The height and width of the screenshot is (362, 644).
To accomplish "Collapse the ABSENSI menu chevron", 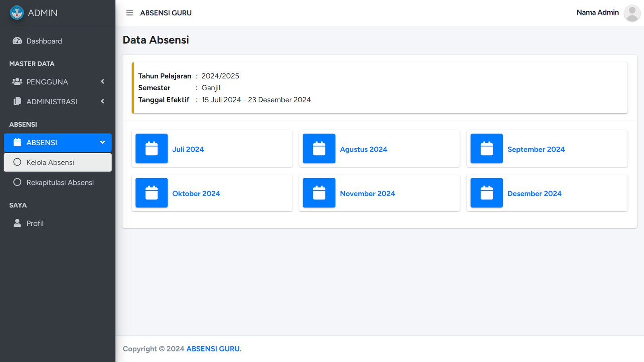I will (x=103, y=142).
